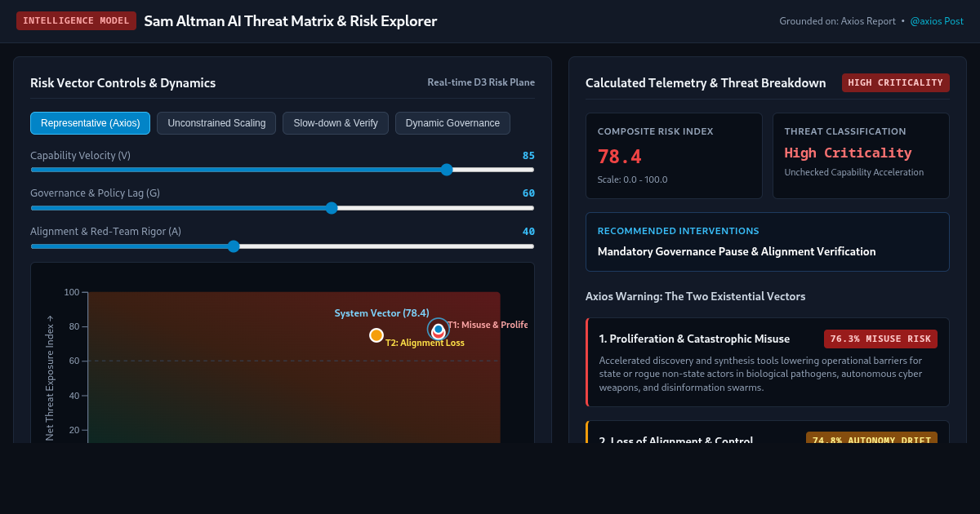
Task: Click the Mandatory Governance Pause recommendation text
Action: pyautogui.click(x=737, y=251)
